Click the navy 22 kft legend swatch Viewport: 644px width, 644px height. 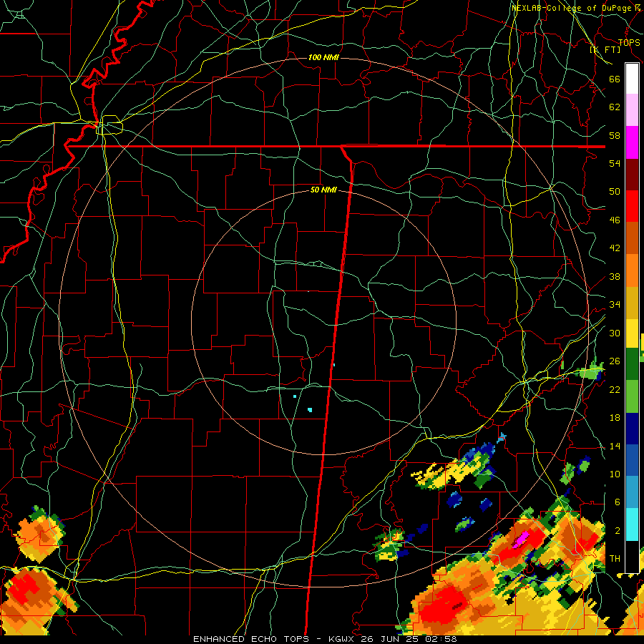click(632, 429)
